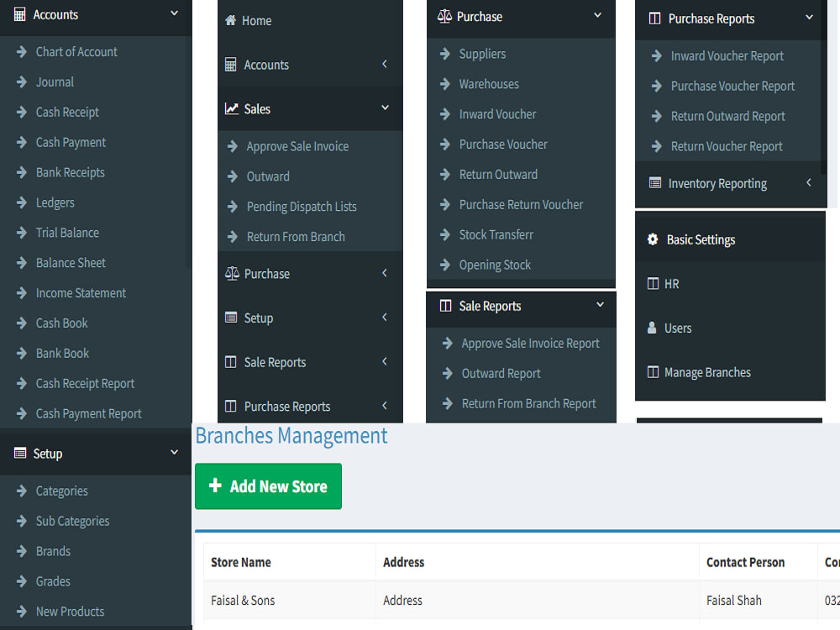Click the Home house icon
The height and width of the screenshot is (630, 840).
coord(230,20)
